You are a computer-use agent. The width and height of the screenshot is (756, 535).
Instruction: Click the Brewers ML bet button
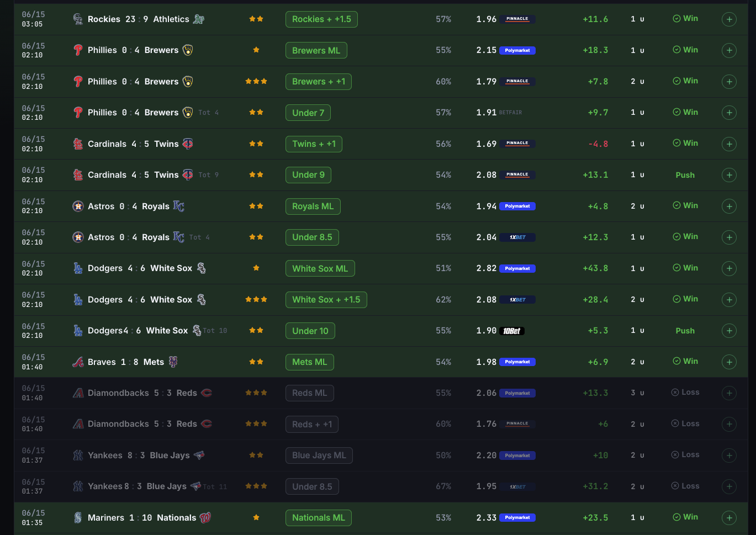[316, 50]
